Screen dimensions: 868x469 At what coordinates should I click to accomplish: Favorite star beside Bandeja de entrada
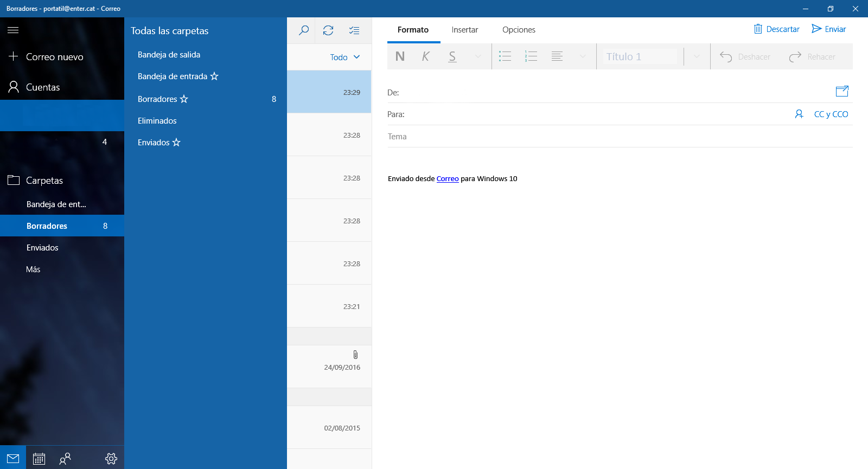[214, 76]
